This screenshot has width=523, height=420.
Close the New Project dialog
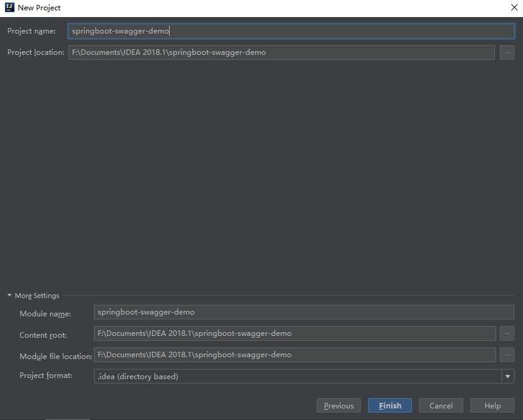[x=514, y=7]
